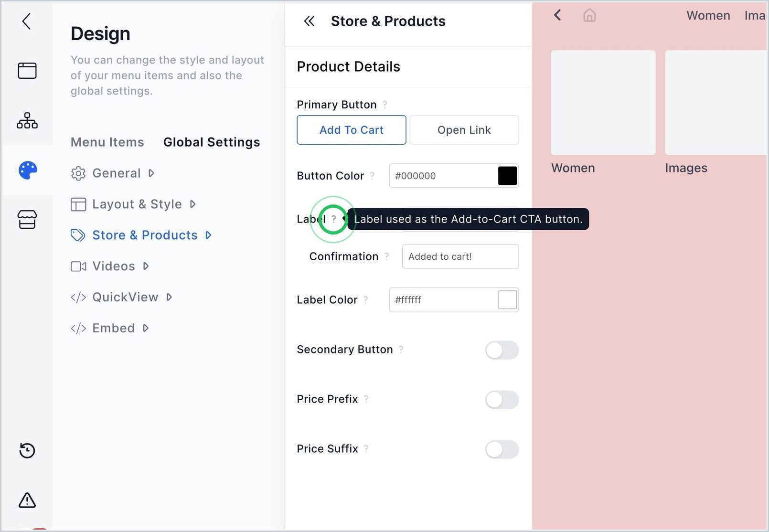Image resolution: width=769 pixels, height=532 pixels.
Task: Enable the Secondary Button toggle
Action: click(x=502, y=350)
